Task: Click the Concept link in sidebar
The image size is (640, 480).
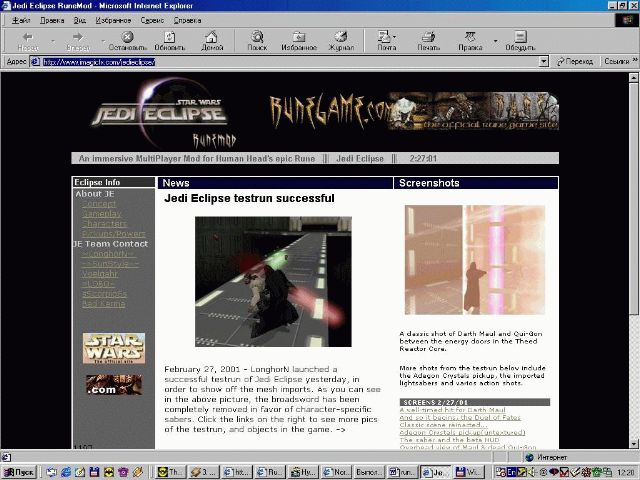Action: tap(99, 204)
